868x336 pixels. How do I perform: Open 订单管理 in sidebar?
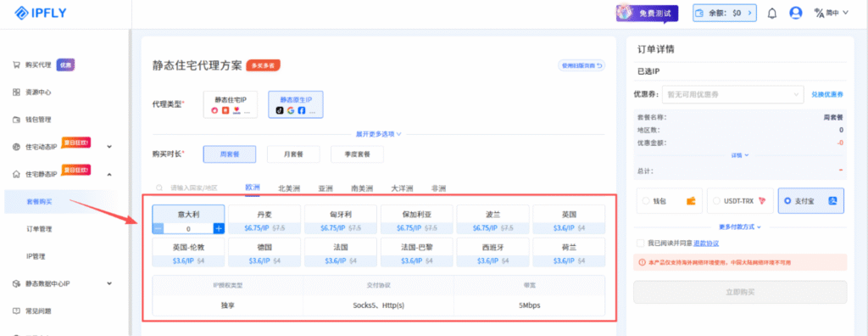39,229
